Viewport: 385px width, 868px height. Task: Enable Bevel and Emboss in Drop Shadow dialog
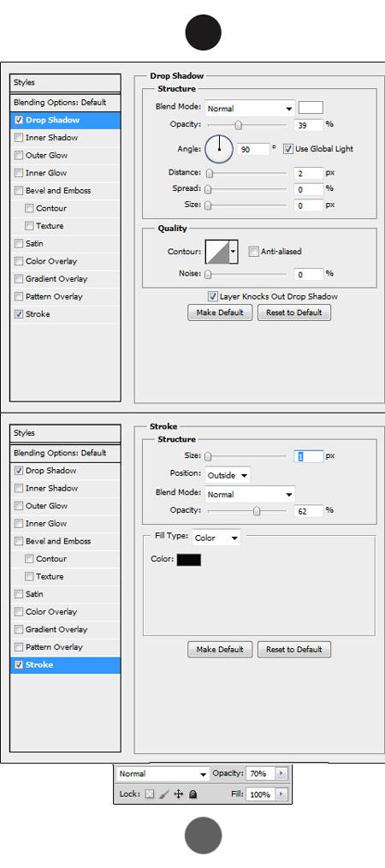[19, 191]
